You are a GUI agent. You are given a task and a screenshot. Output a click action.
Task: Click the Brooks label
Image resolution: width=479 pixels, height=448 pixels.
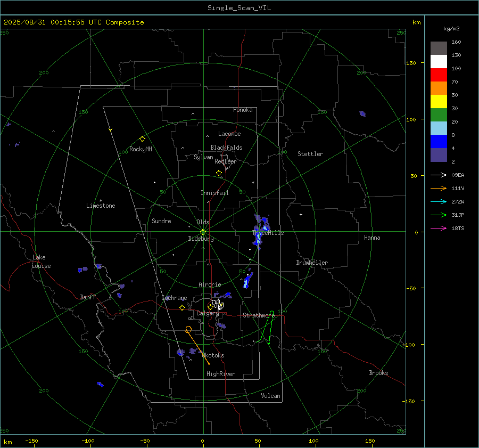tap(378, 373)
